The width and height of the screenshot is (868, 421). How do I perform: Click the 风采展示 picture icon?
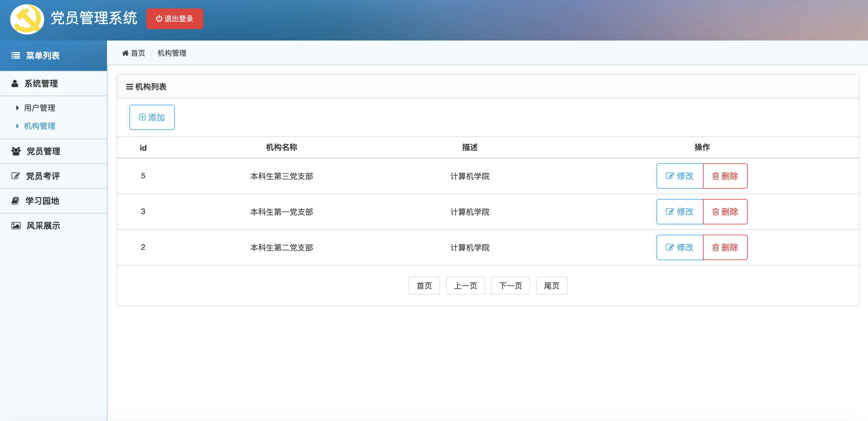point(16,226)
